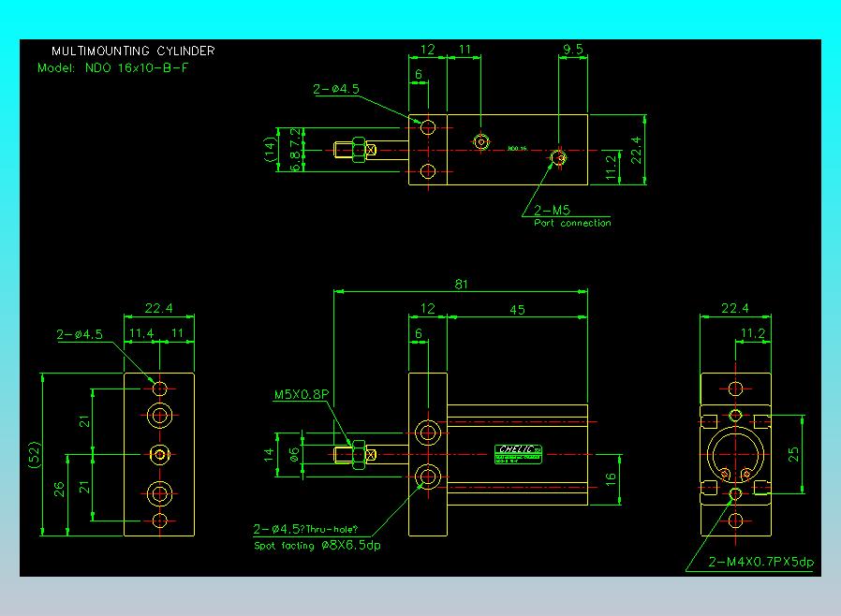Click the MULTIMOUNTING CYLINDER title text

(132, 51)
